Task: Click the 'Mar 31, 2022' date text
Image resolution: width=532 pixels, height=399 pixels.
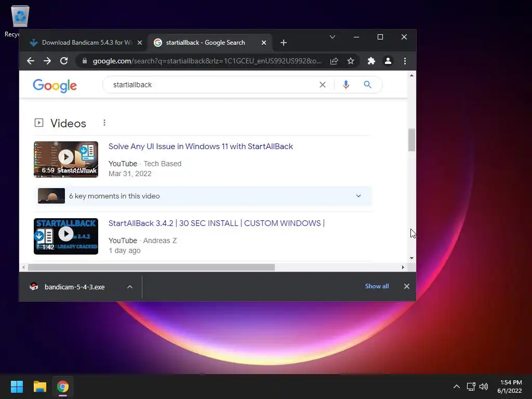Action: [x=130, y=174]
